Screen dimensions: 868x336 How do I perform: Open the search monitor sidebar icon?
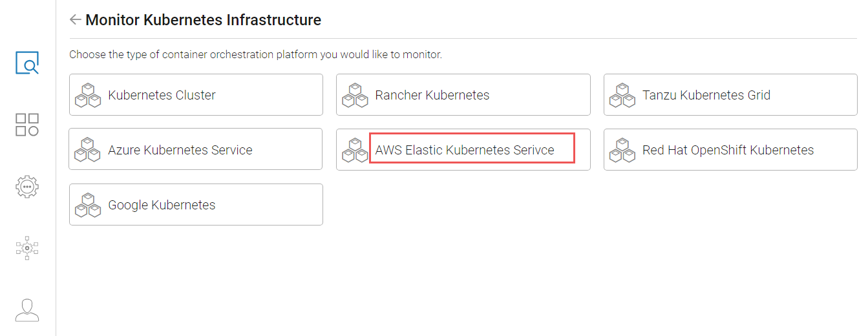coord(27,63)
